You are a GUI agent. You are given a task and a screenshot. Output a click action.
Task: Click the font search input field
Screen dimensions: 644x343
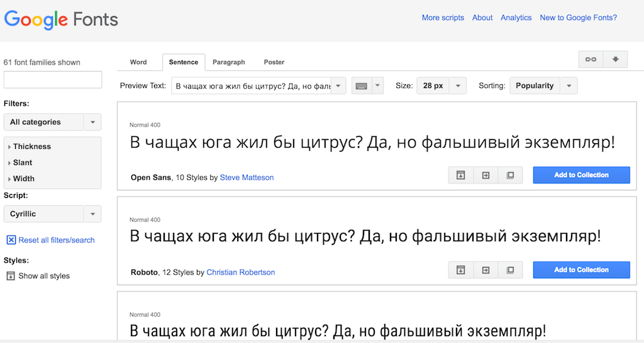[53, 80]
